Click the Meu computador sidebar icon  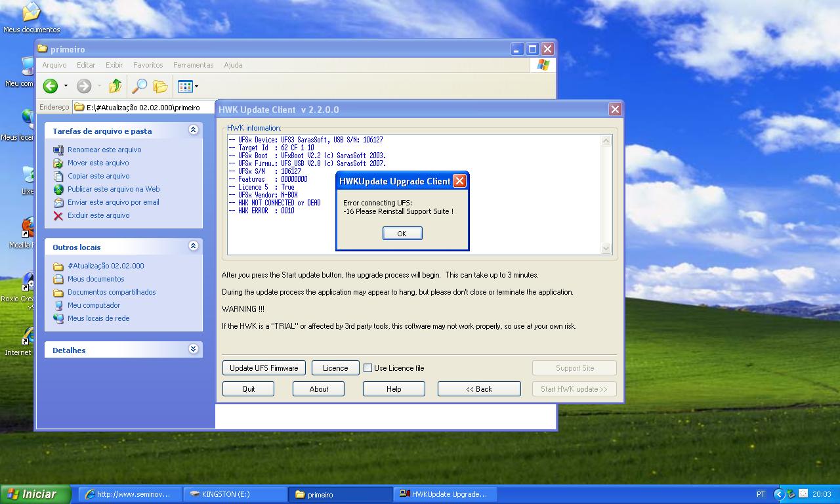[x=58, y=305]
